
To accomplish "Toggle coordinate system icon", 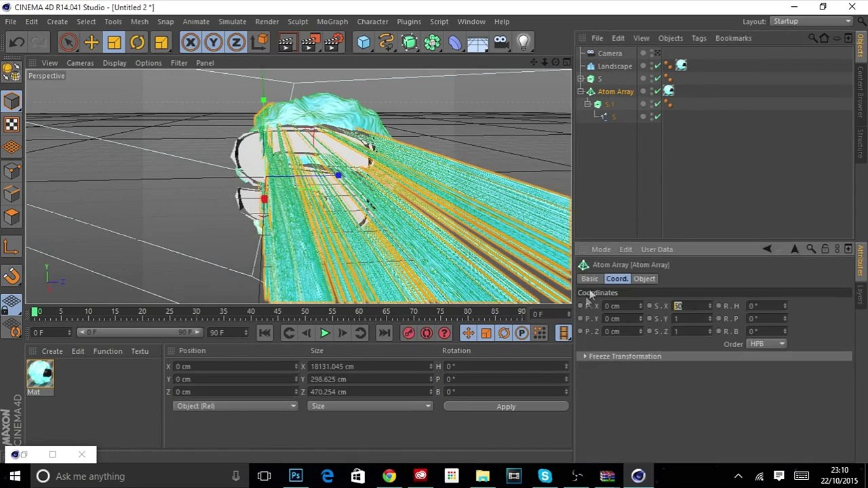I will [260, 43].
